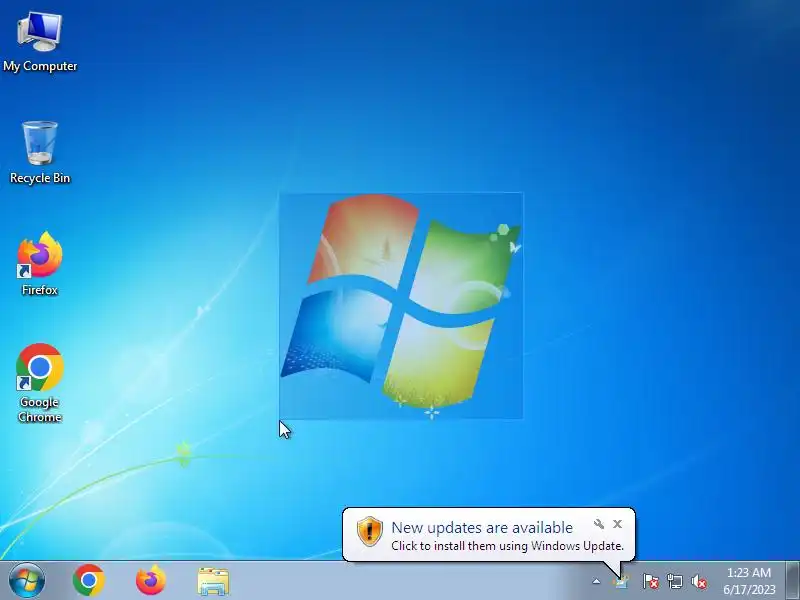Click the Windows Update tray icon

(621, 582)
